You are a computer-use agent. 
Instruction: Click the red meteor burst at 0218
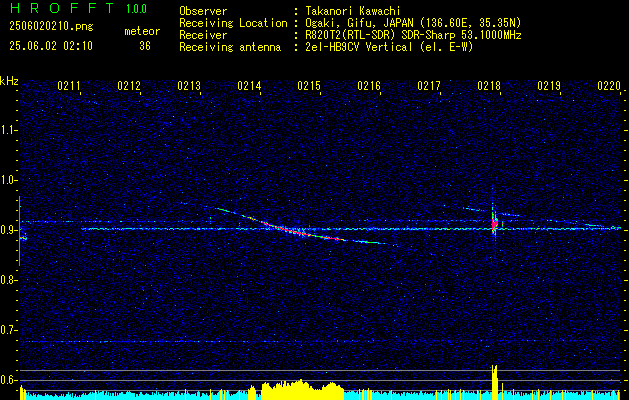click(x=495, y=223)
